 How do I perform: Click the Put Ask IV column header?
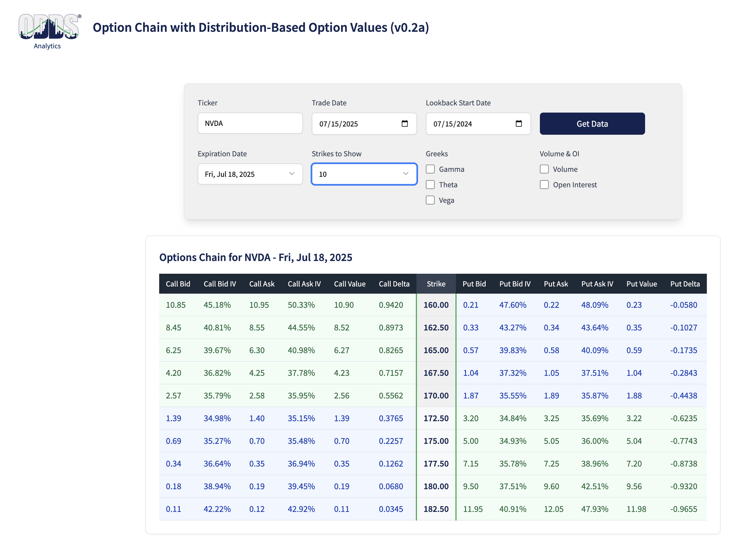click(x=597, y=284)
